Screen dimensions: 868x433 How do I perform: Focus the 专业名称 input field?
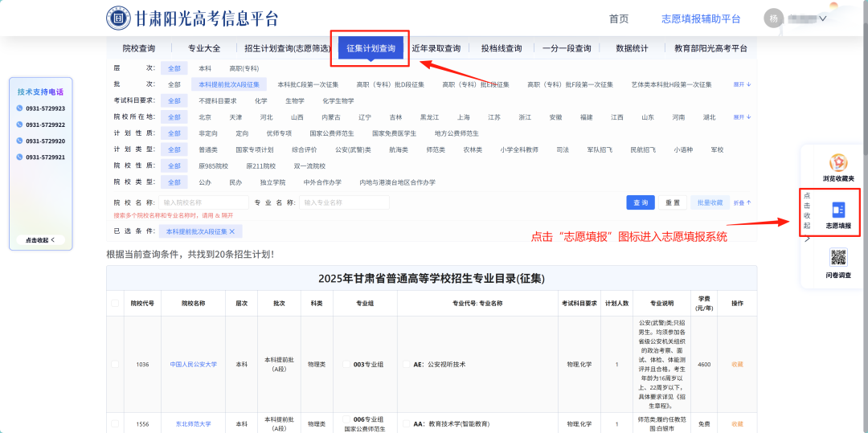tap(344, 202)
